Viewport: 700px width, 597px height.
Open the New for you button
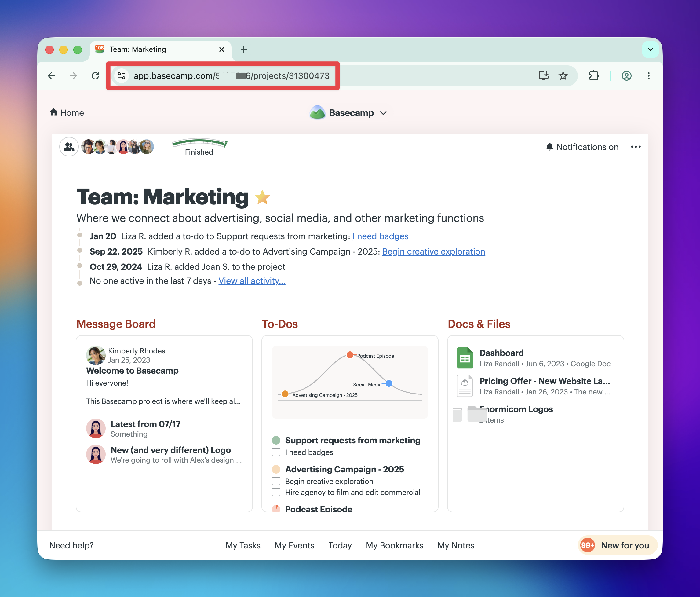(x=618, y=545)
